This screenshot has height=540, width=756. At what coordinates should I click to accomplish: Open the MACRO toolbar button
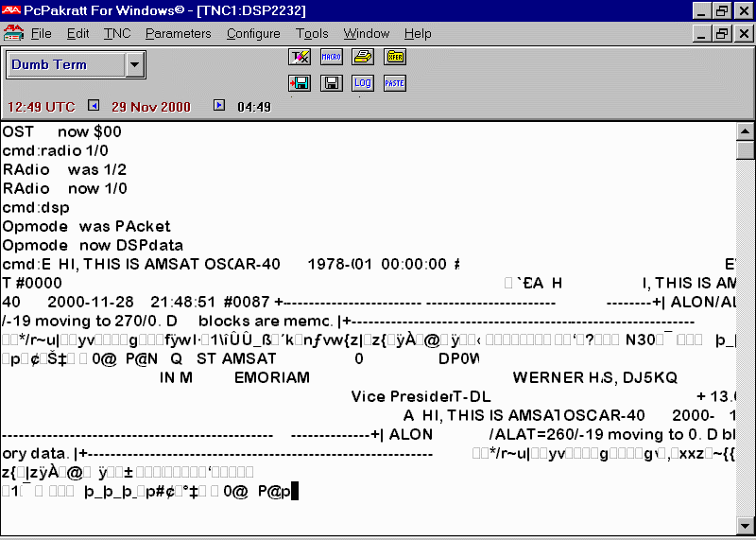pos(332,57)
